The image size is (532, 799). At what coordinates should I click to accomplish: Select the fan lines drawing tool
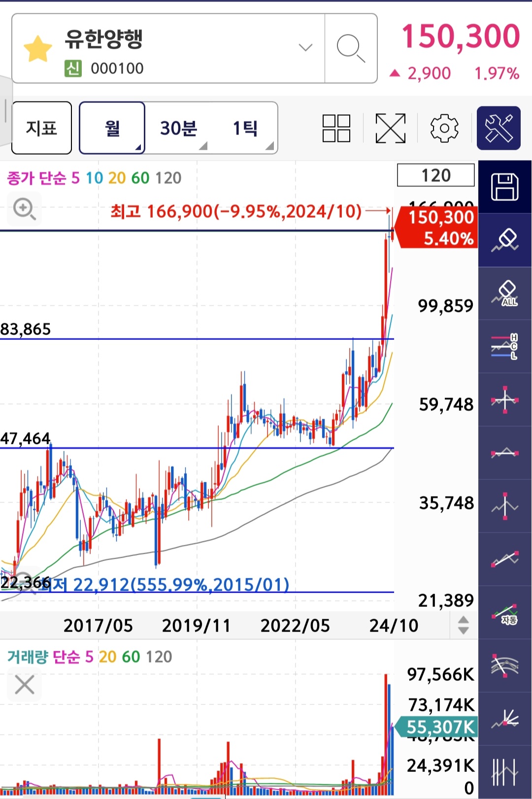coord(505,719)
